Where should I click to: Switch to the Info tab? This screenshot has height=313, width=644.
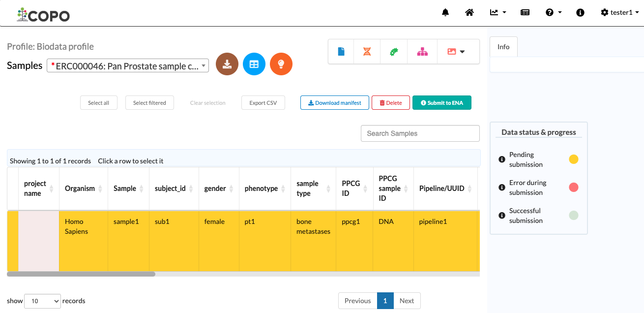click(503, 47)
